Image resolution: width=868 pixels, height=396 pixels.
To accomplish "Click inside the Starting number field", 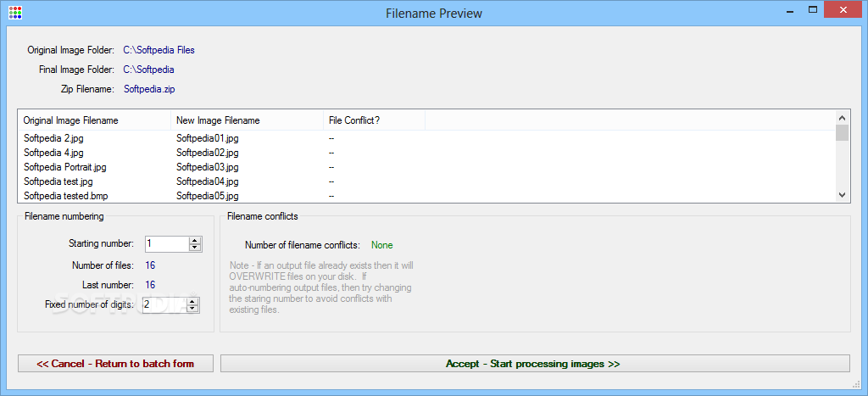I will pyautogui.click(x=167, y=243).
